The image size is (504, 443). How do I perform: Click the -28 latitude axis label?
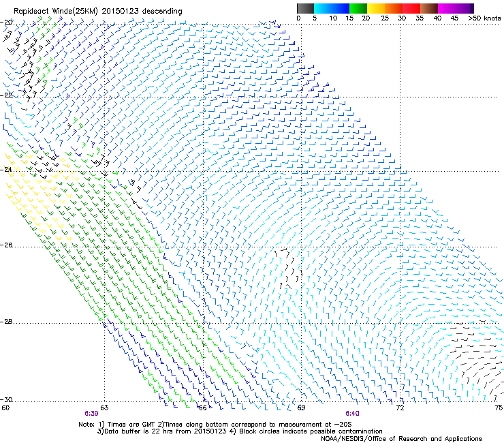(7, 322)
